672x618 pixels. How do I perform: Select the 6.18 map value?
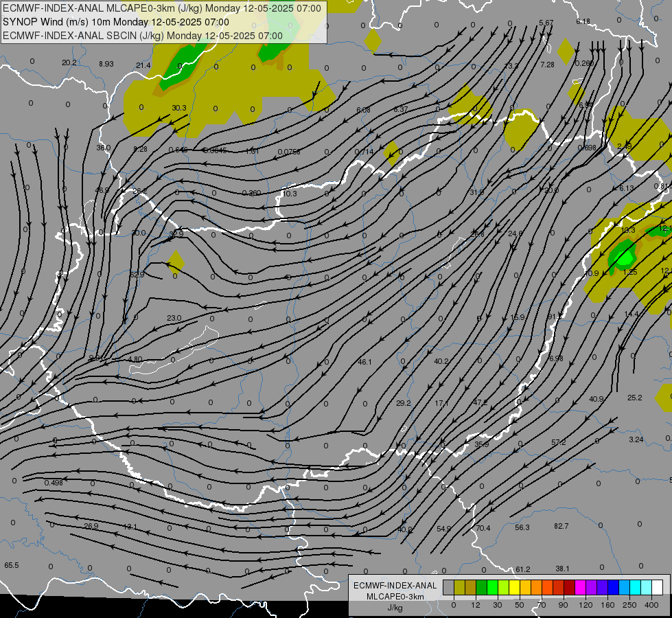click(583, 21)
